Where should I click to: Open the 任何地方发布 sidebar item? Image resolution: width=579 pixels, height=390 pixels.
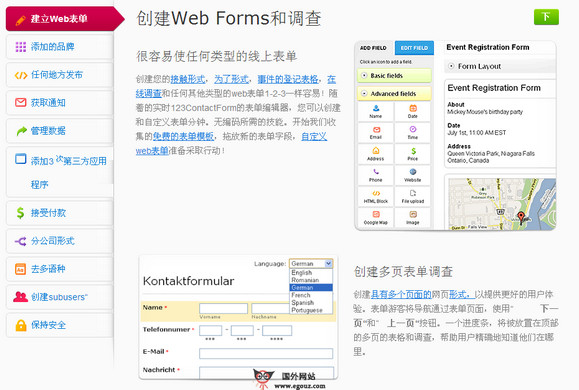60,75
